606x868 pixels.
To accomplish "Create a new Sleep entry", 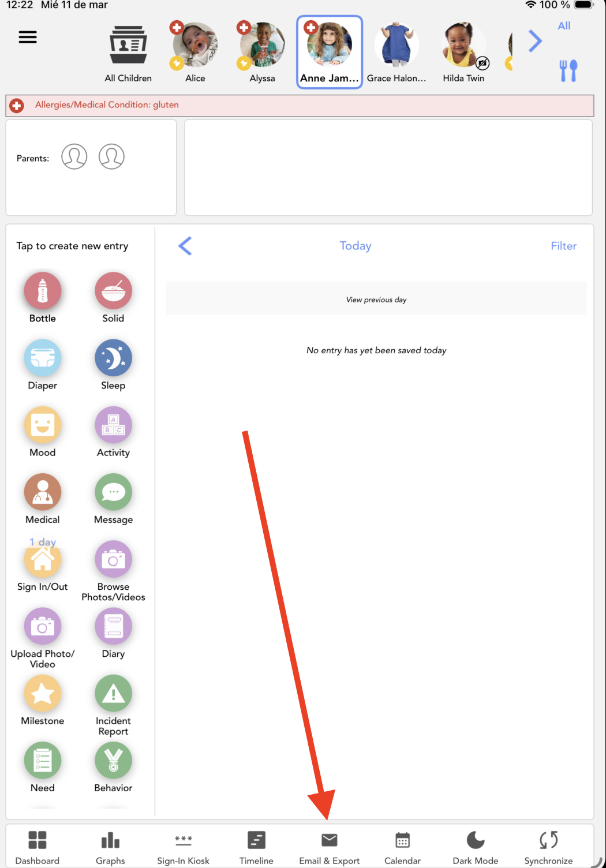I will (x=114, y=358).
